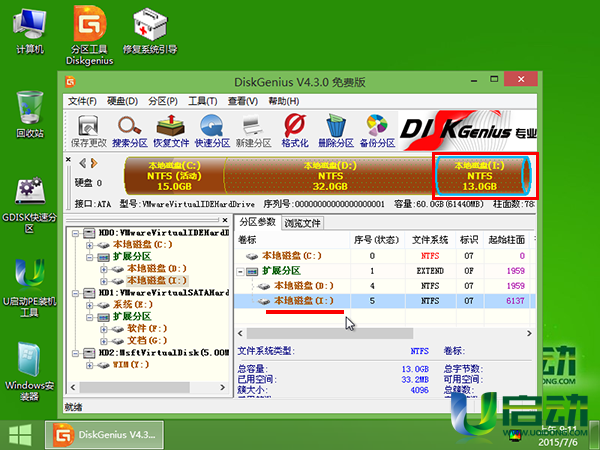Select 本地磁盘(C:) row in partition table

click(x=384, y=256)
